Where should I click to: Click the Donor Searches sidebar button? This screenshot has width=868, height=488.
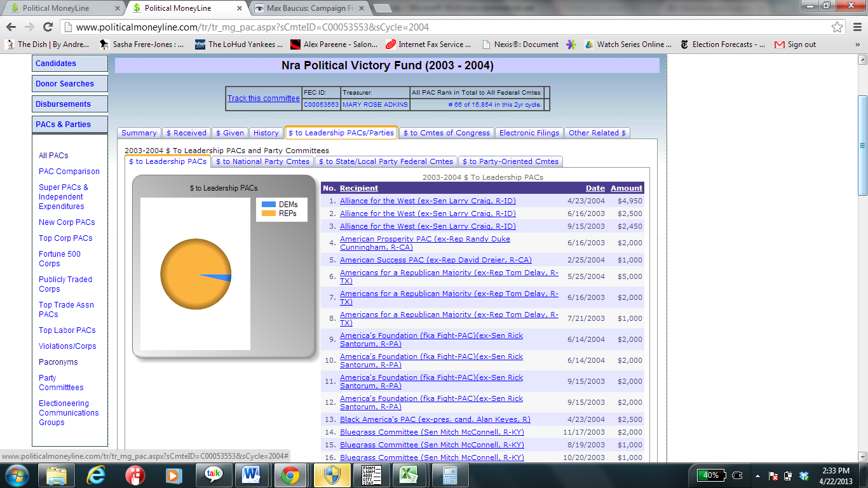click(x=70, y=84)
